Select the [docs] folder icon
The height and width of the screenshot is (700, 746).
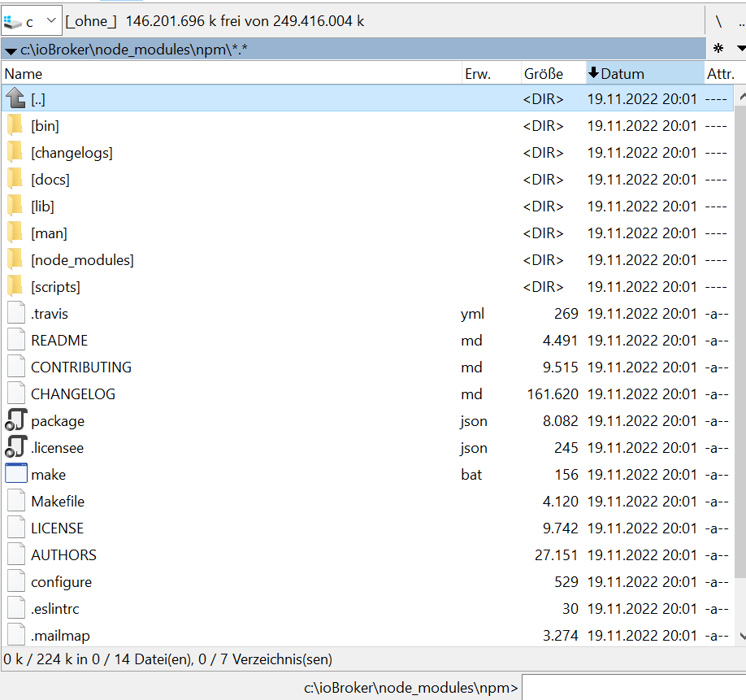[15, 180]
